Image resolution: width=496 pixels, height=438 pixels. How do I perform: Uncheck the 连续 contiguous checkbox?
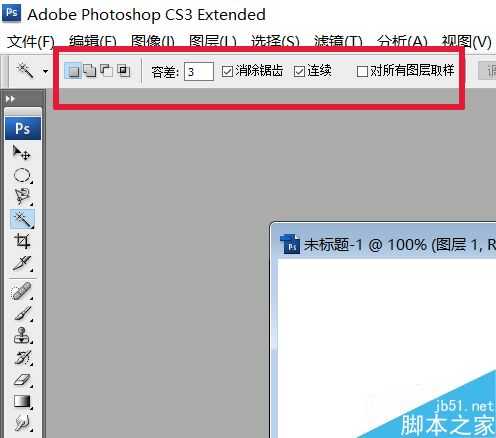click(299, 71)
